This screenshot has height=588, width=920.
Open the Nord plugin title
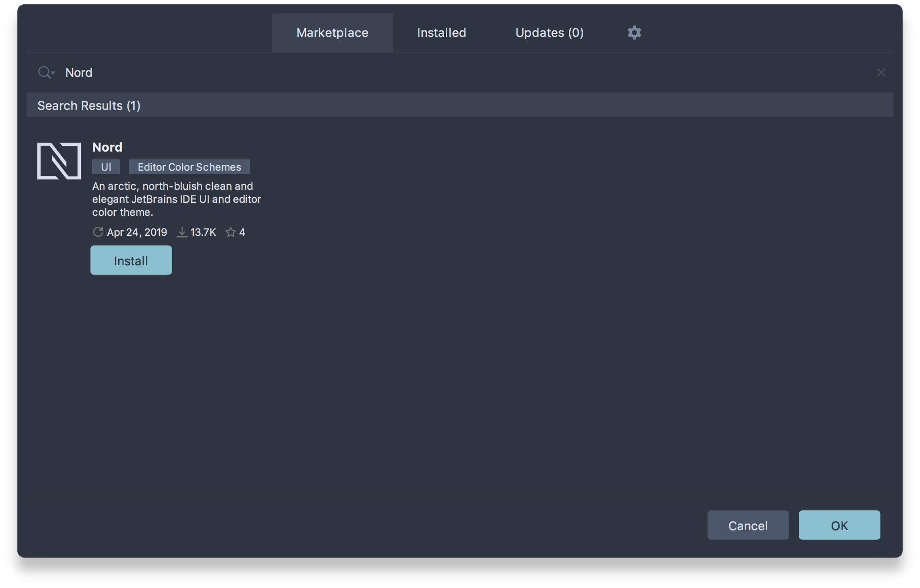point(107,147)
